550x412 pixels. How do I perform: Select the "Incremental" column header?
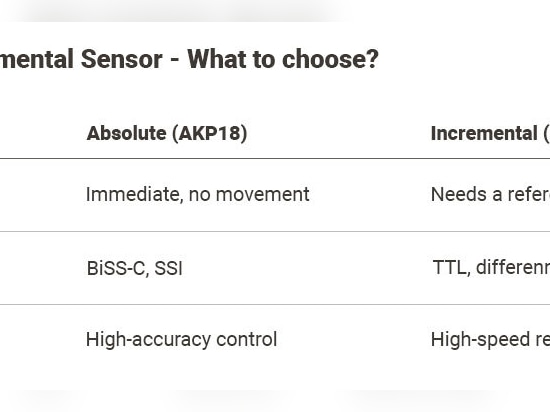point(484,133)
